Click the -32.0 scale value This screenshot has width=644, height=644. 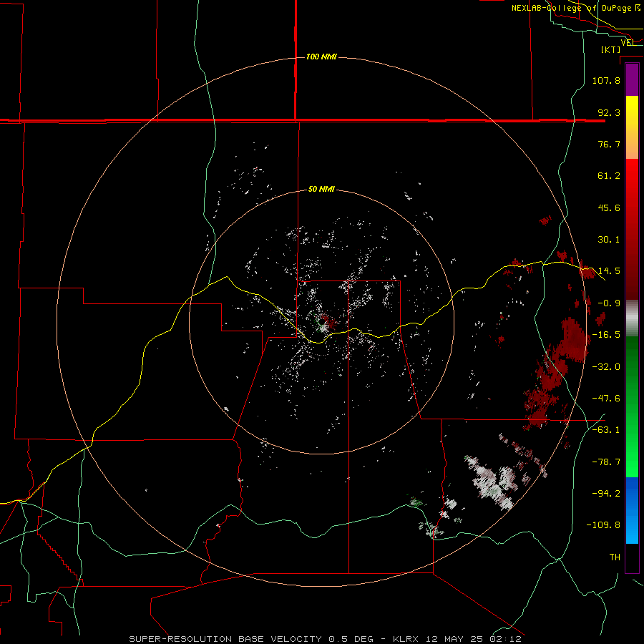(606, 367)
